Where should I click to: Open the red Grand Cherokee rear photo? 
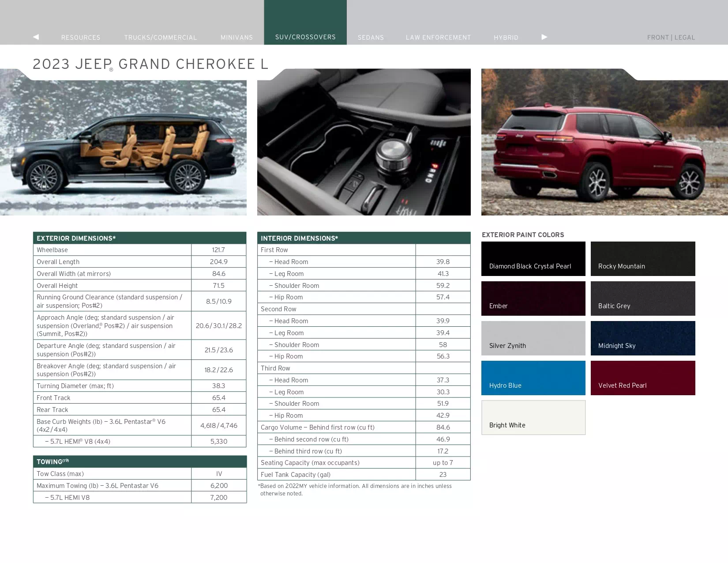(604, 142)
